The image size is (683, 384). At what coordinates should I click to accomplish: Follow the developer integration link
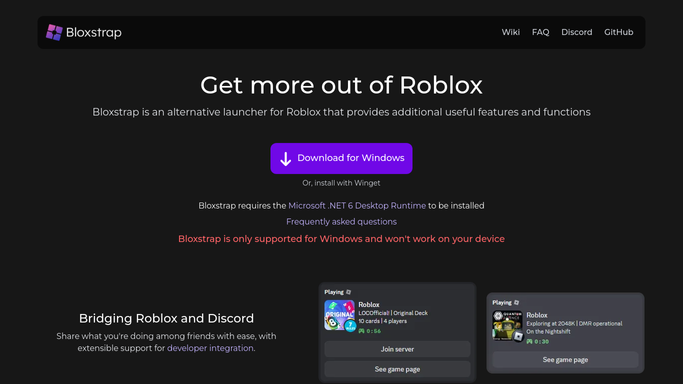point(210,348)
